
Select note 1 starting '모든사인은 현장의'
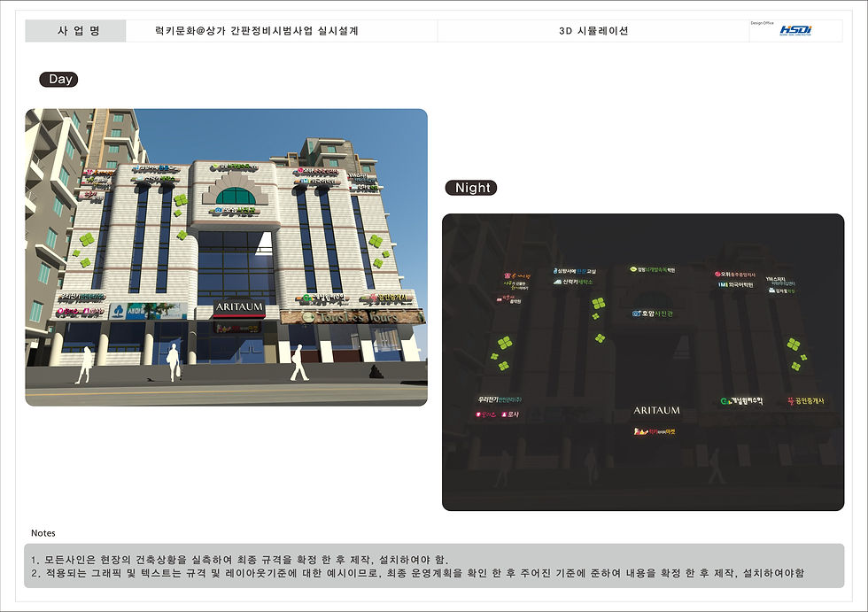240,560
